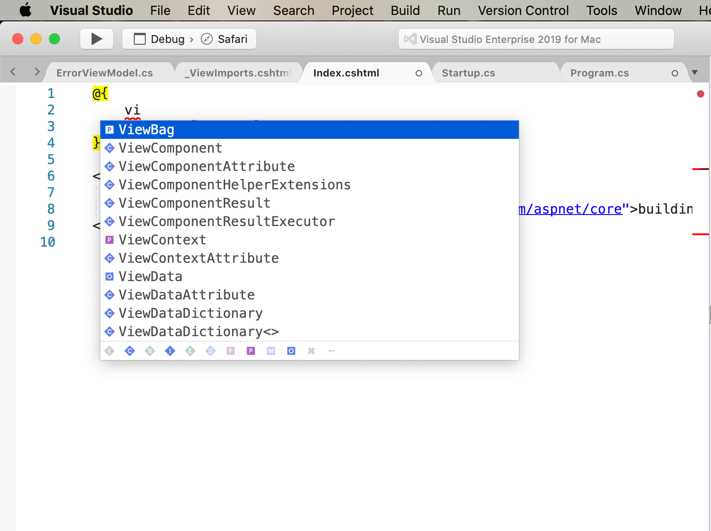Select ViewBag in completion list
The image size is (711, 531).
coord(309,130)
